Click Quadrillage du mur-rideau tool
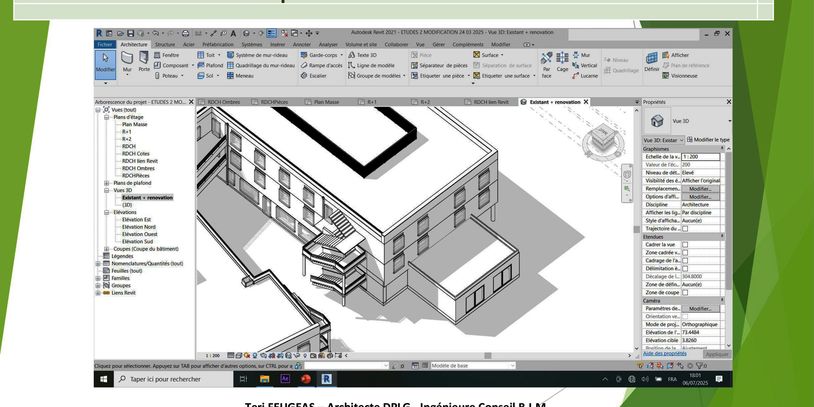This screenshot has height=407, width=814. 261,65
